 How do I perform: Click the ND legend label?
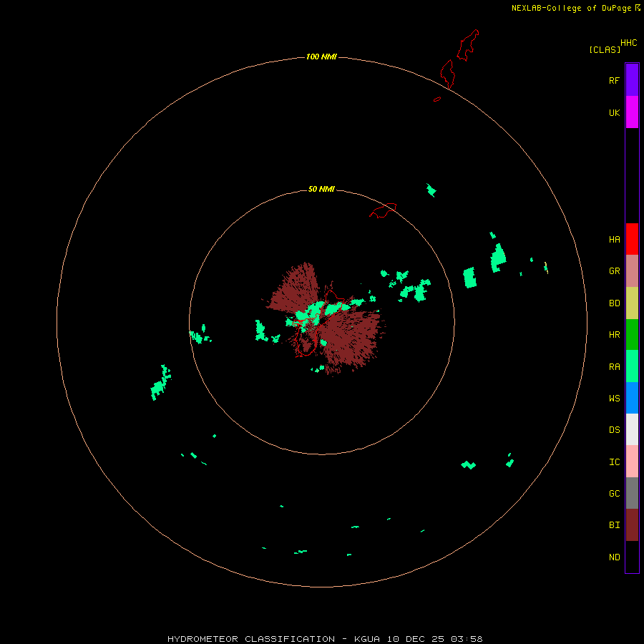614,557
